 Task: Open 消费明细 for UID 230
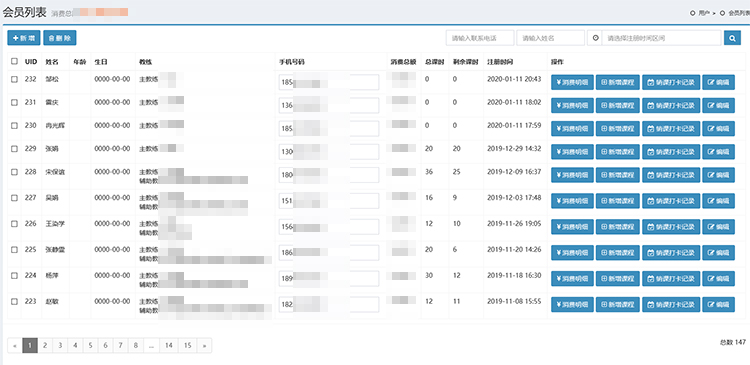coord(572,128)
